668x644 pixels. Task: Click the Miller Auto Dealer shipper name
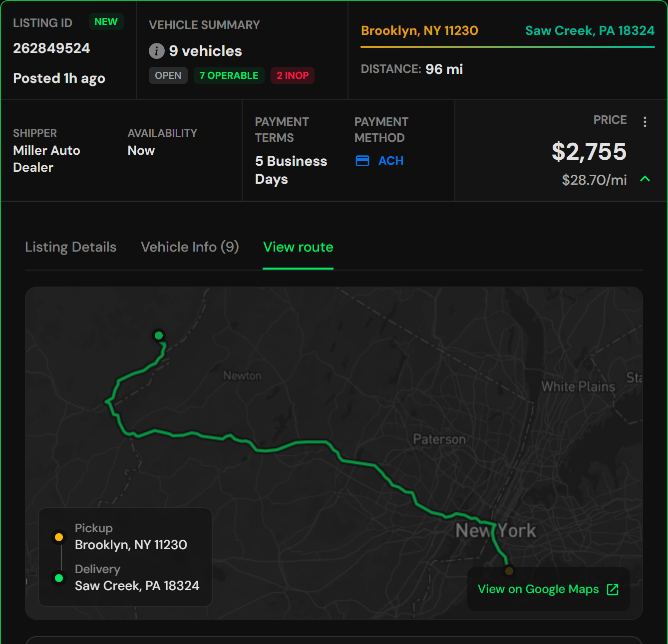click(x=46, y=159)
